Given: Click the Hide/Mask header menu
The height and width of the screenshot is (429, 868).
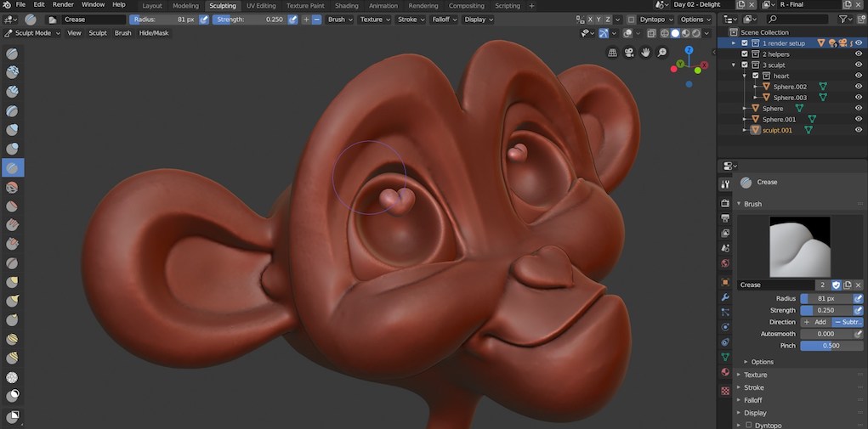Looking at the screenshot, I should point(154,33).
